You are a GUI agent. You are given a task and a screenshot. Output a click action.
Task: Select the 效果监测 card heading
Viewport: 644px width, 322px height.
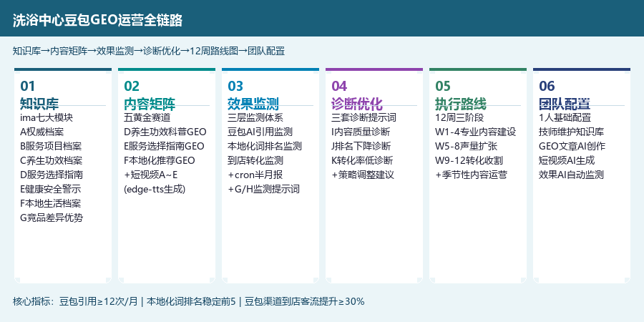pos(253,104)
